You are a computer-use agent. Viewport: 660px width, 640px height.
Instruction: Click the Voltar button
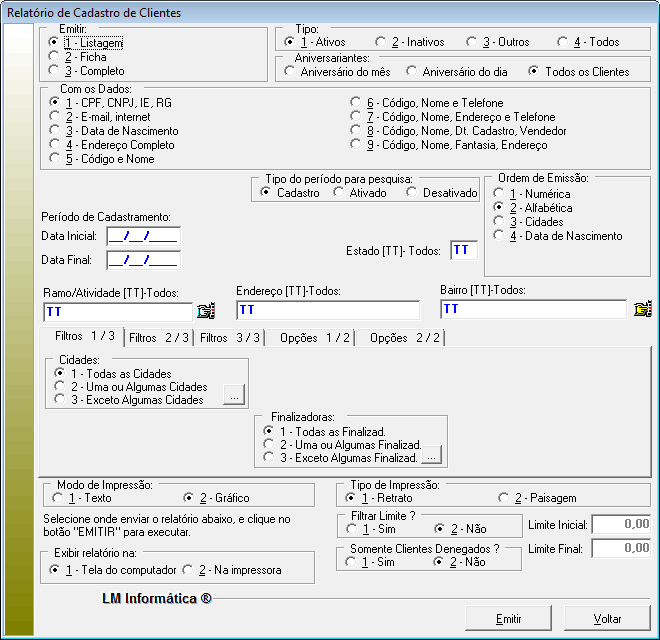607,619
